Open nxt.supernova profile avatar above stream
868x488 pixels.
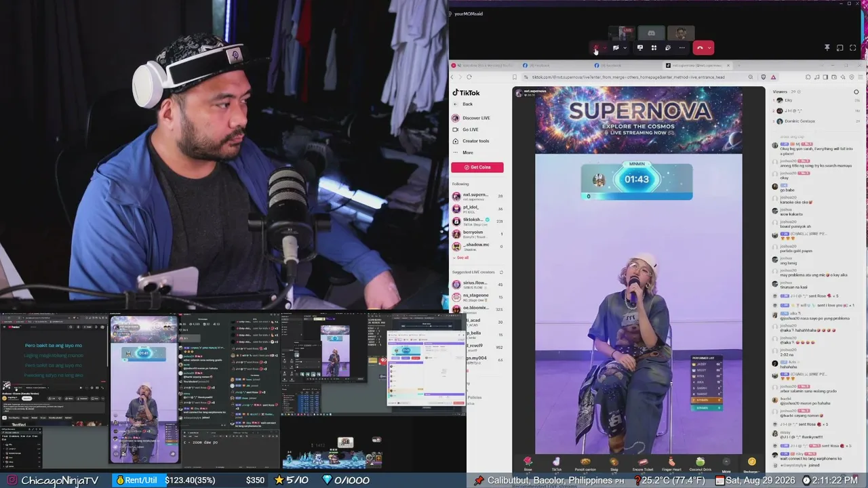(519, 92)
